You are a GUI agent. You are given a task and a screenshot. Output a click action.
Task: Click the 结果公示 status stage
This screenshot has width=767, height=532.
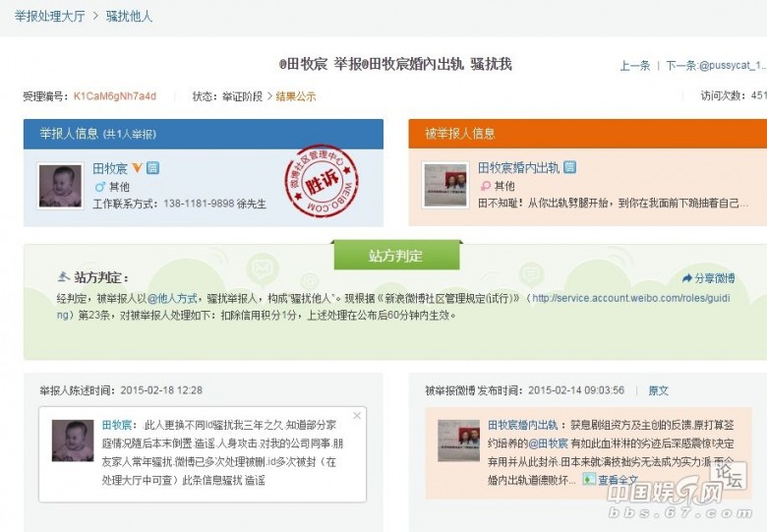[x=295, y=96]
